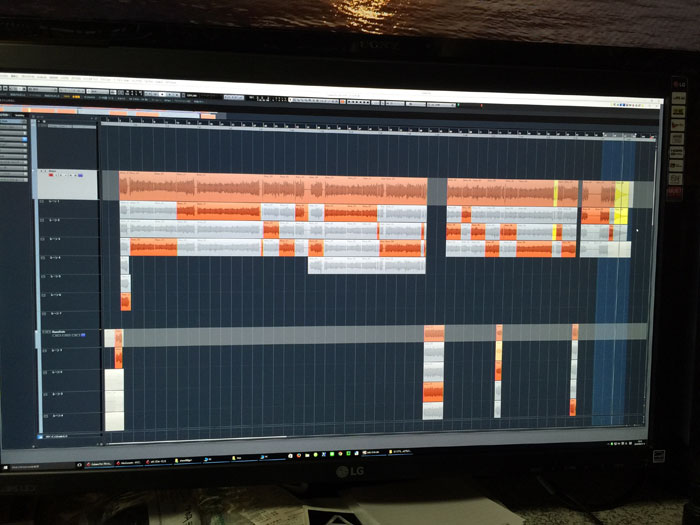Click the blue icon at track list bottom
The image size is (700, 525).
tap(40, 437)
